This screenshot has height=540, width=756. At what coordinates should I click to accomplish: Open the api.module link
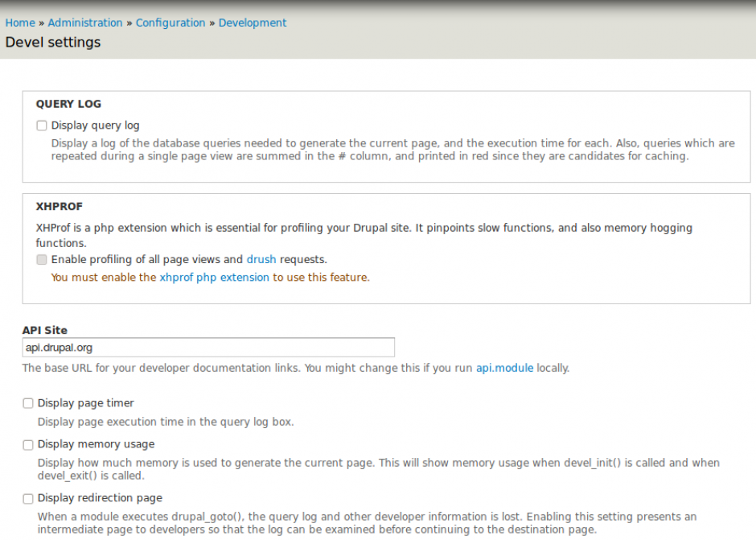pyautogui.click(x=504, y=368)
